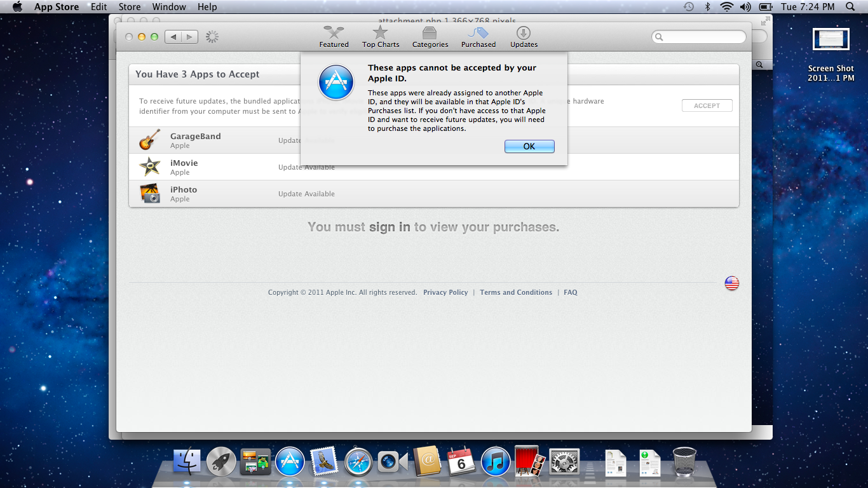Open the Screen Shot file on desktop

click(x=831, y=55)
